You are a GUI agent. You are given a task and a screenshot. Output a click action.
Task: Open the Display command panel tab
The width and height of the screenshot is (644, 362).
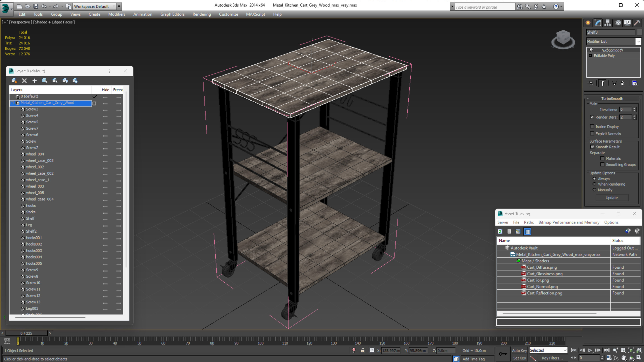point(627,23)
